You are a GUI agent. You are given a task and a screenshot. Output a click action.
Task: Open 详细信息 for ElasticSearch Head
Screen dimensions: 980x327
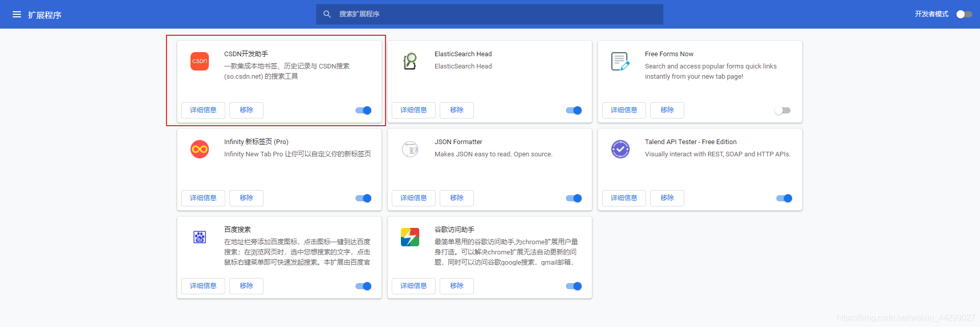(414, 110)
